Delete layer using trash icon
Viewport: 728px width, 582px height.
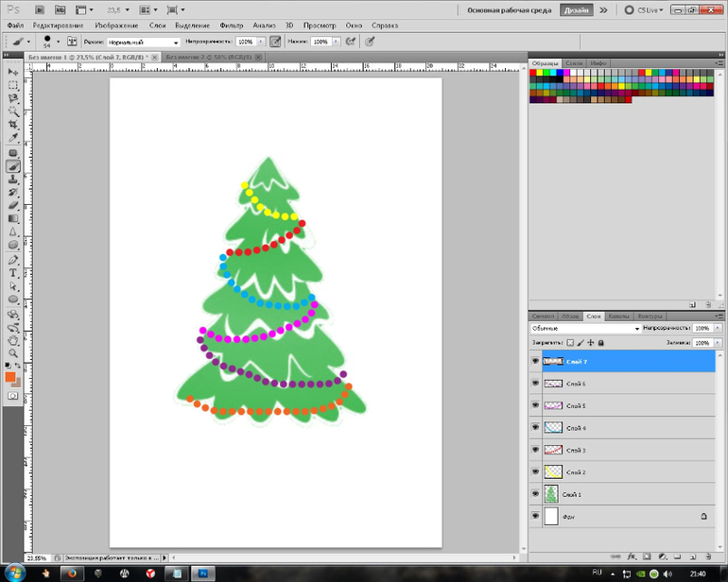coord(706,556)
